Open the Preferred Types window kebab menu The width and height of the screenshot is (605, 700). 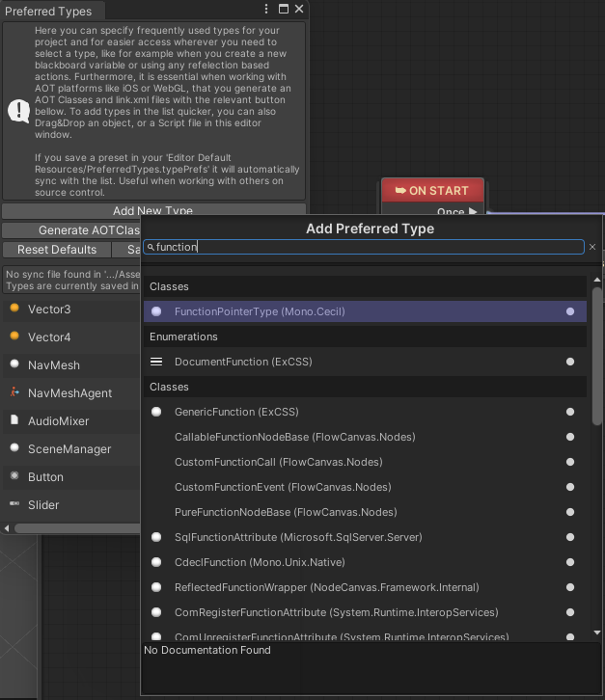coord(266,9)
